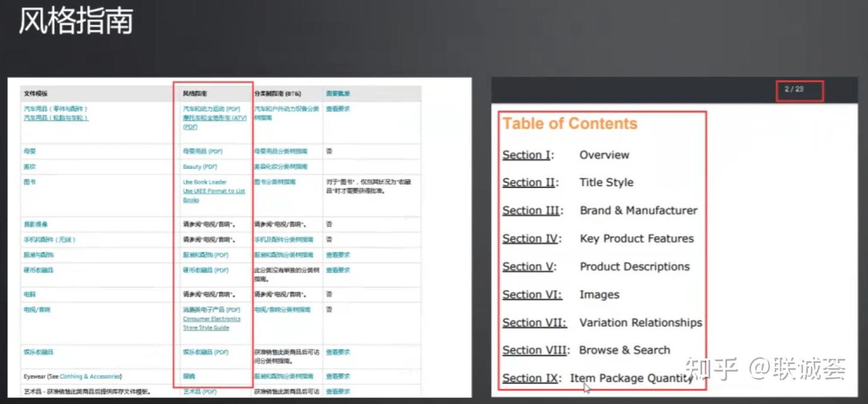Viewport: 868px width, 404px height.
Task: Select the 图书 file template link
Action: click(30, 181)
